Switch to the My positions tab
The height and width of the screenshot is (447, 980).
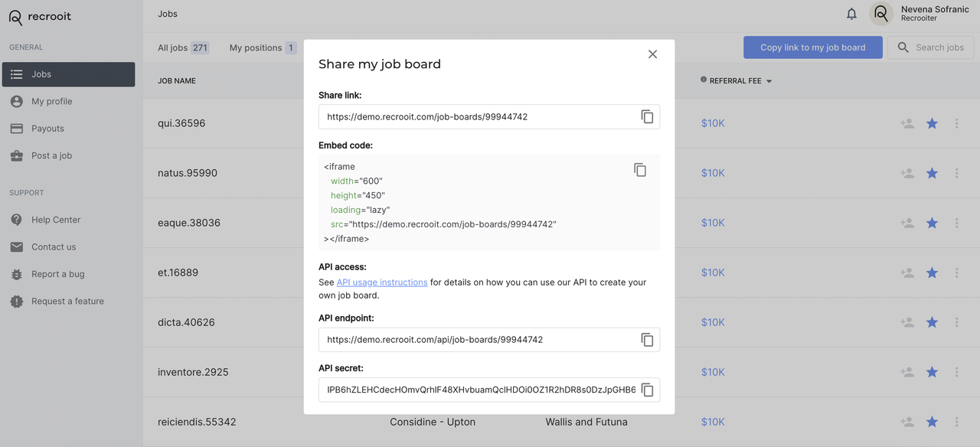[256, 47]
